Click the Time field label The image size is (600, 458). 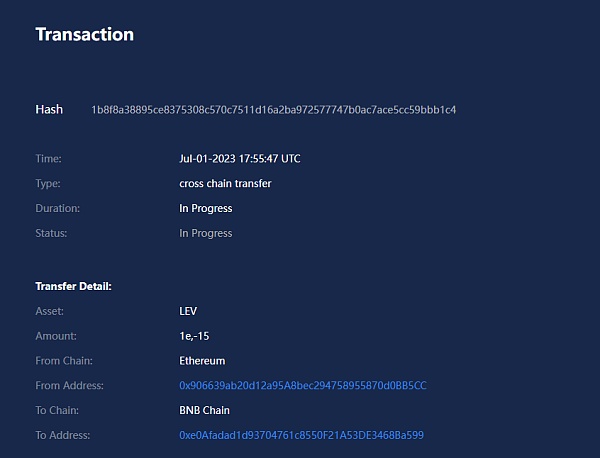[48, 159]
